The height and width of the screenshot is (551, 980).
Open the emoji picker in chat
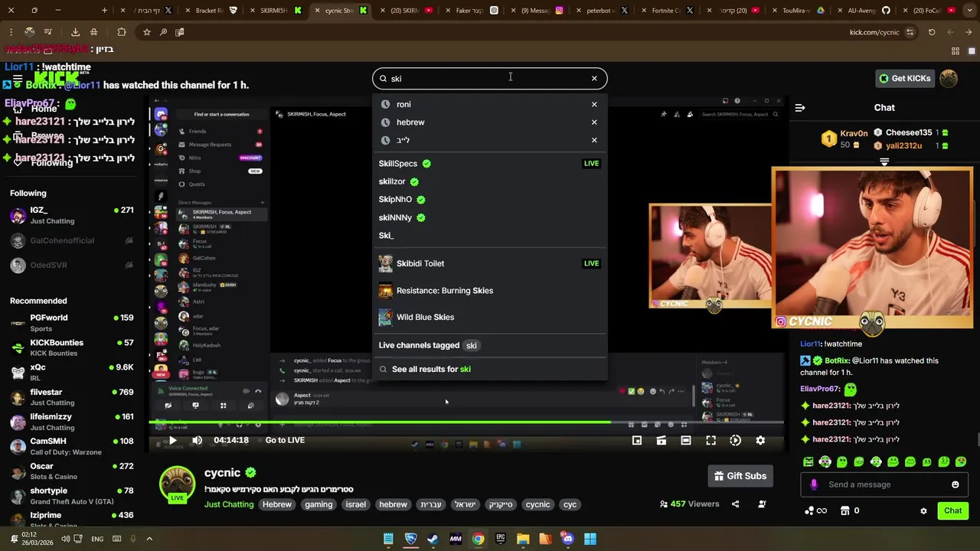pyautogui.click(x=955, y=484)
